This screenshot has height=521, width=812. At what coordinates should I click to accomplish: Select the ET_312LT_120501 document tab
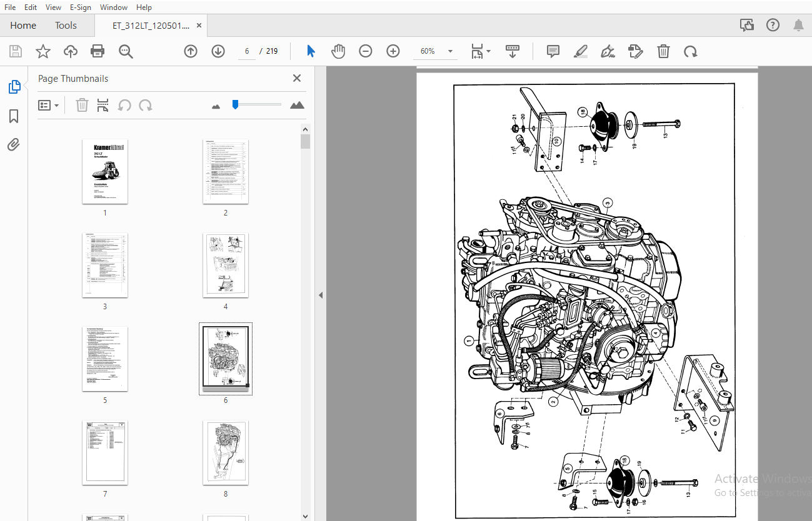pyautogui.click(x=151, y=26)
